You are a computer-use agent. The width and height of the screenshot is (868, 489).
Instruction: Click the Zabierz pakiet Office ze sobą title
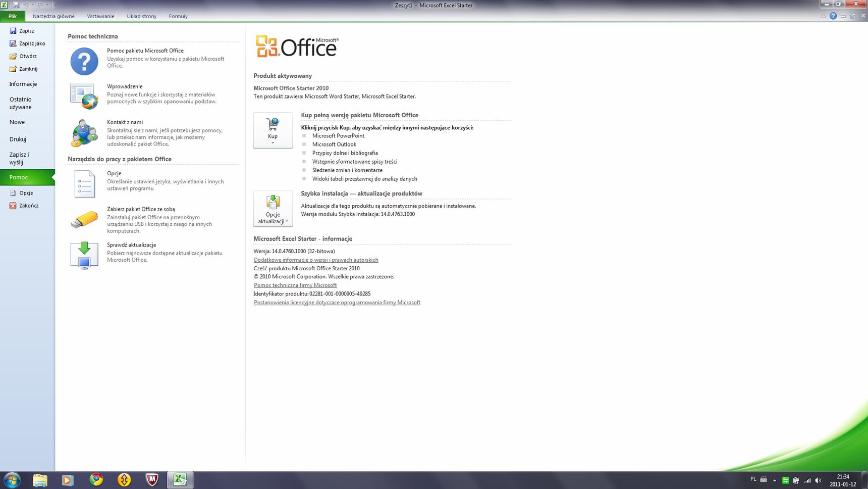coord(141,209)
